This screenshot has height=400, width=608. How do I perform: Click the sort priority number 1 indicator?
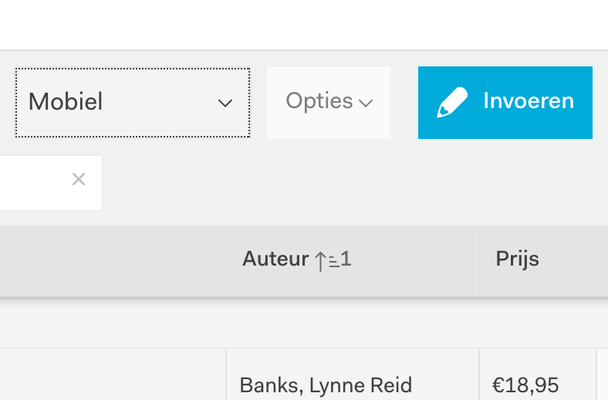point(345,259)
